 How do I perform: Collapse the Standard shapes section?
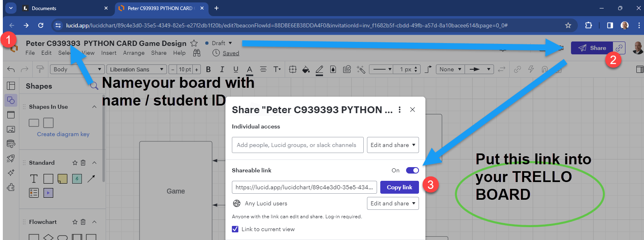pos(94,163)
